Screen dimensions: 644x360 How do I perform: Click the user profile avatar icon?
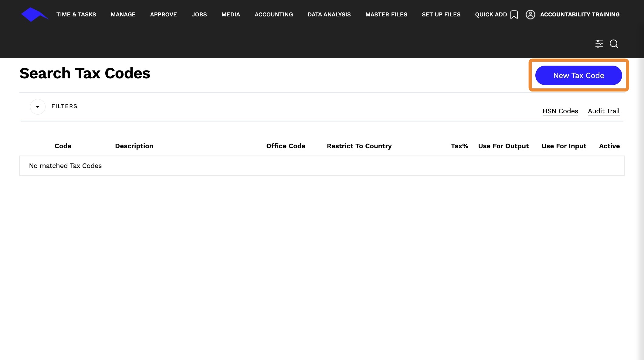point(530,15)
